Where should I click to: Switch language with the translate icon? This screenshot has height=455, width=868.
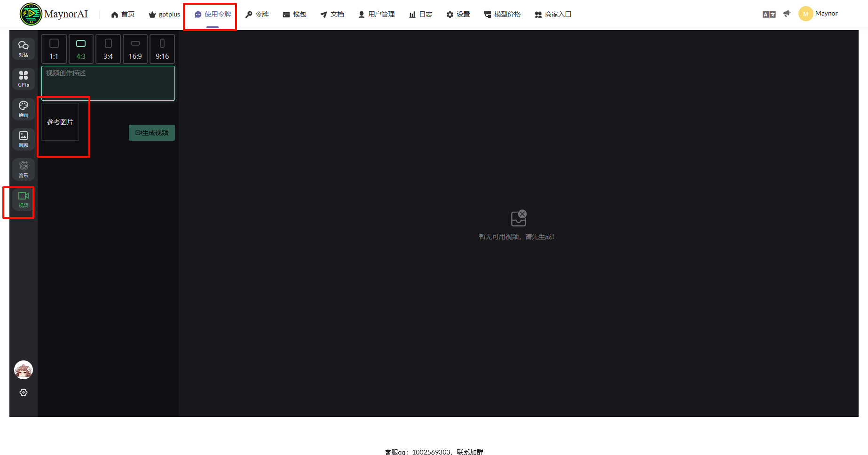(769, 15)
